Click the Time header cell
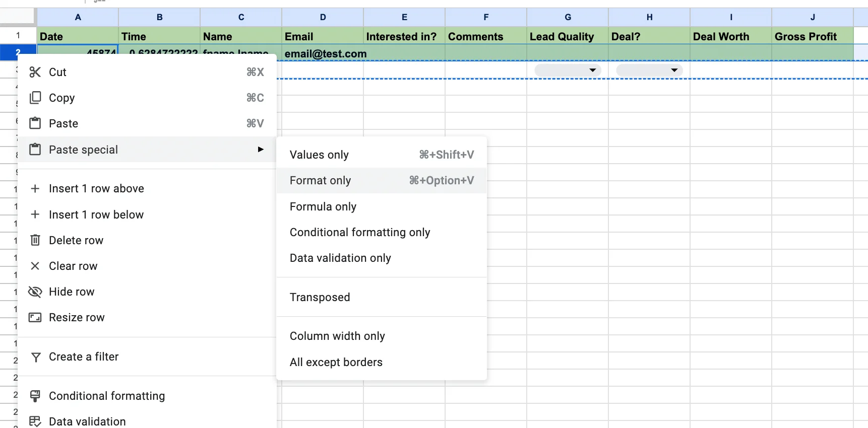Viewport: 868px width, 428px height. pyautogui.click(x=159, y=36)
